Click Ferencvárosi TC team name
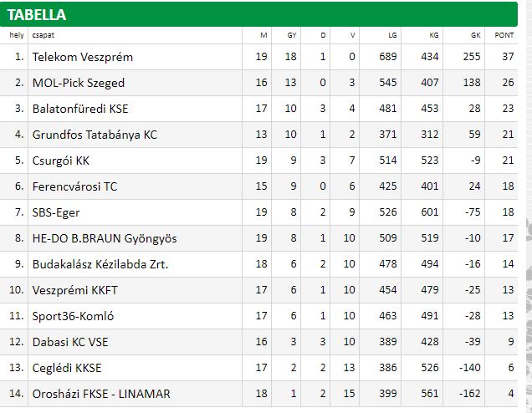This screenshot has height=413, width=532. point(74,186)
